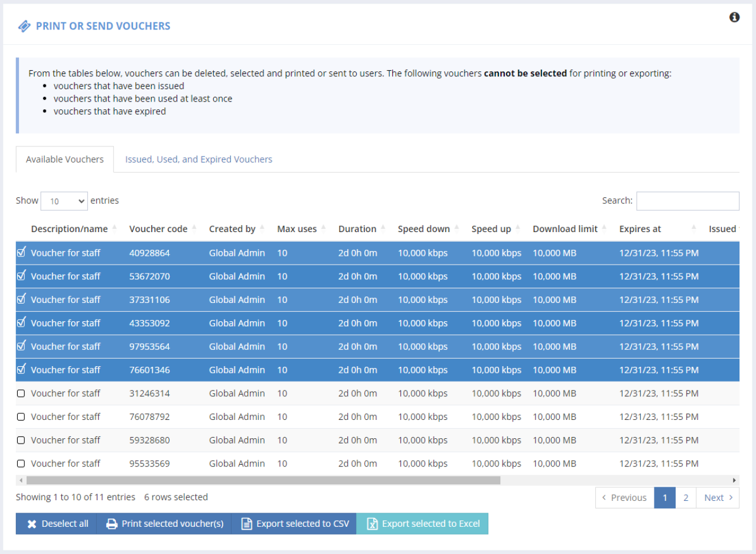
Task: Sort by Duration column arrows
Action: click(x=383, y=229)
